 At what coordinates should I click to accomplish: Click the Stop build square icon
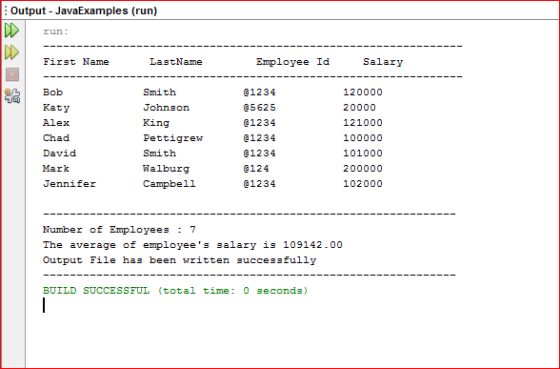[12, 75]
